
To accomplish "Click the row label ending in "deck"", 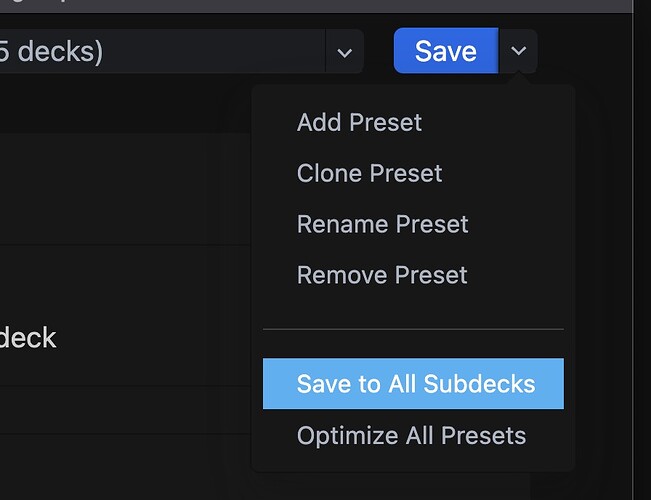I will click(28, 338).
